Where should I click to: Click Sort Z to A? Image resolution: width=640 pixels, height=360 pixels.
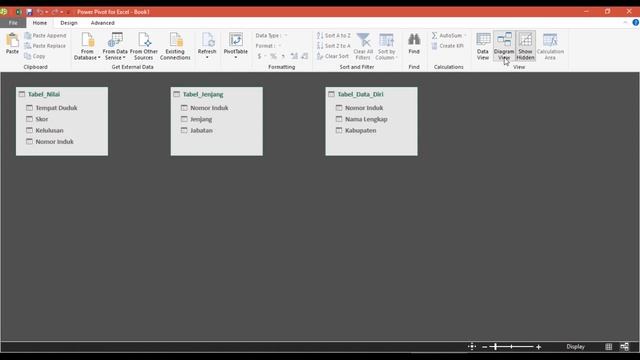(x=333, y=46)
